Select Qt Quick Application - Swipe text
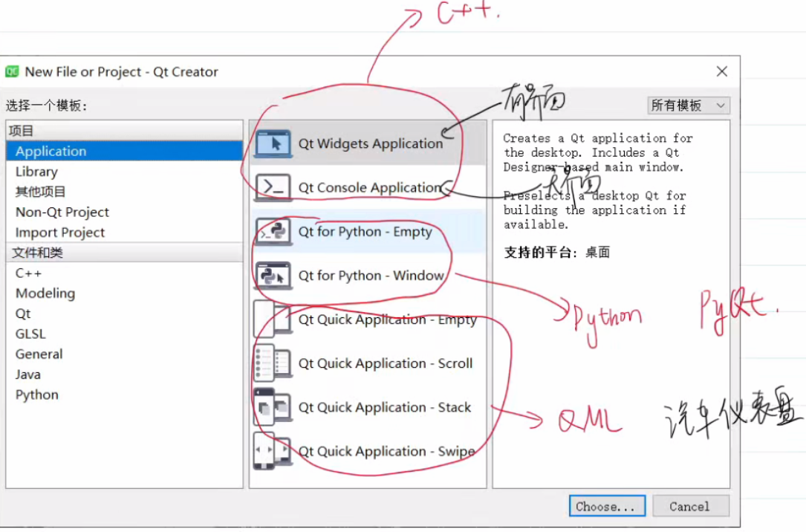 (x=386, y=451)
